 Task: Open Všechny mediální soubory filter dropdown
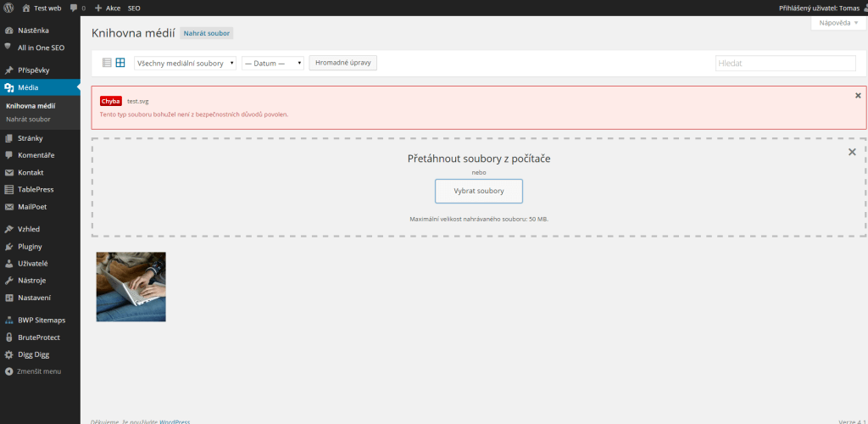click(186, 63)
